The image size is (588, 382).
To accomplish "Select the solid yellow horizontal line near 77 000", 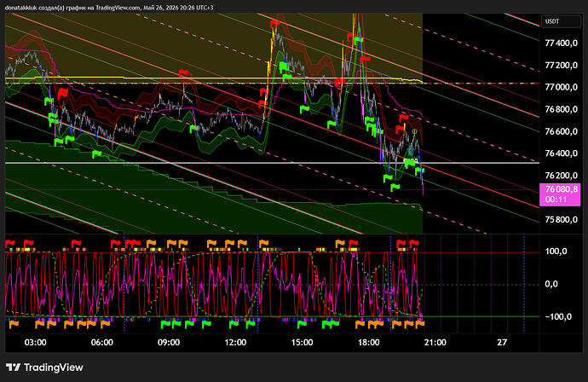I will click(214, 78).
